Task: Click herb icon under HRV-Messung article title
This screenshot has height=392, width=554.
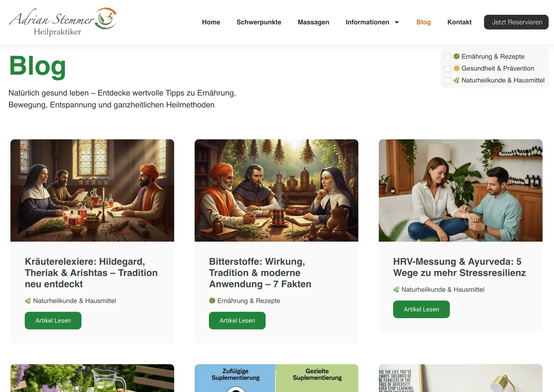Action: pyautogui.click(x=396, y=289)
